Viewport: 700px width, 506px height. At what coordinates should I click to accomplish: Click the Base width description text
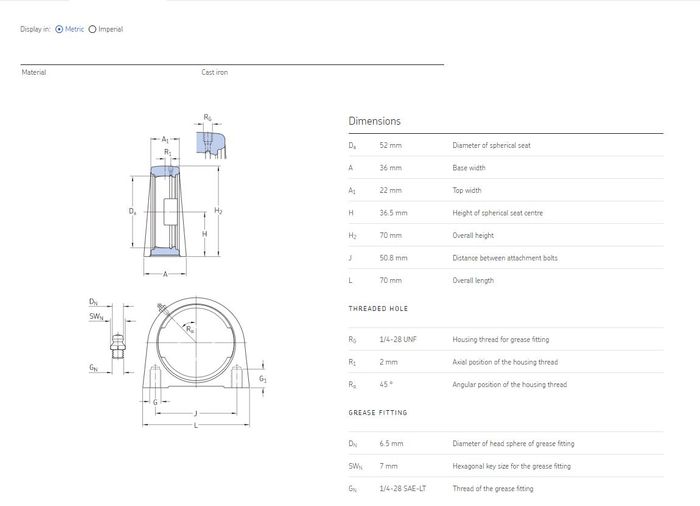click(x=468, y=168)
